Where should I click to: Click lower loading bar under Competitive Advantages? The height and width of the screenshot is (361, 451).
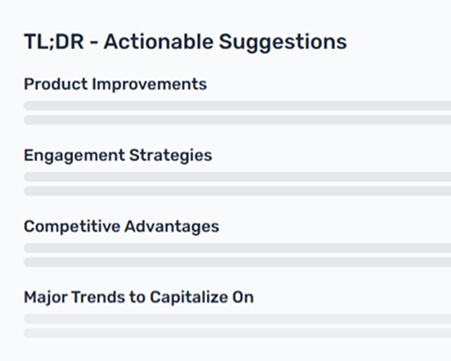tap(237, 262)
